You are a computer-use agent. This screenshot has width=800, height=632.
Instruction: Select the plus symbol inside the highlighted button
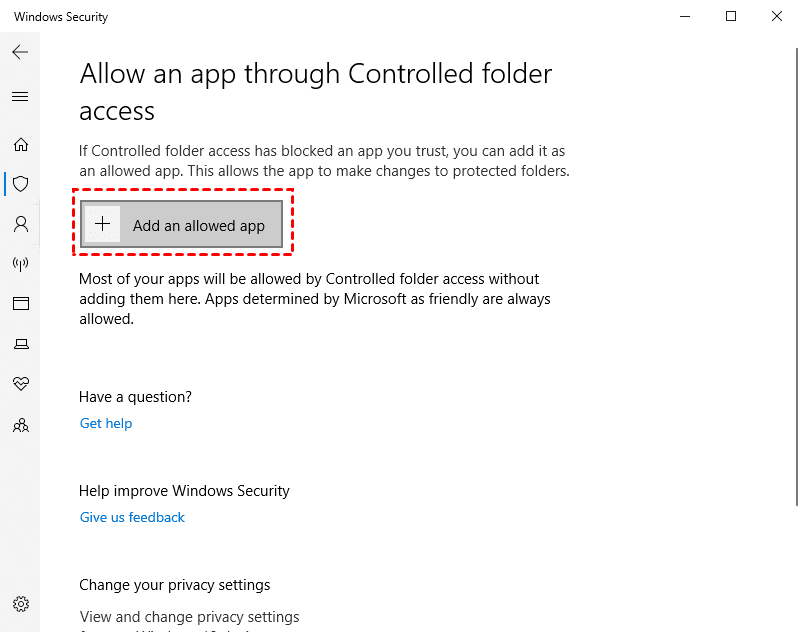103,223
